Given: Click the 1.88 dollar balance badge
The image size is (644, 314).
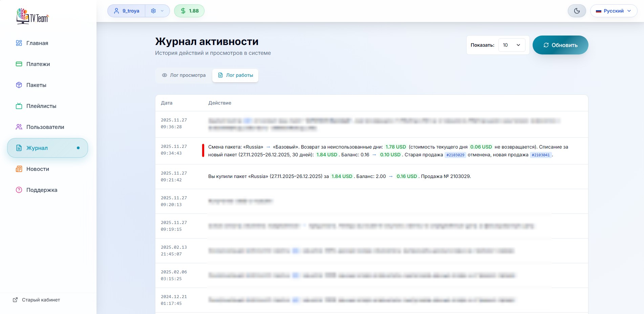Looking at the screenshot, I should 189,11.
